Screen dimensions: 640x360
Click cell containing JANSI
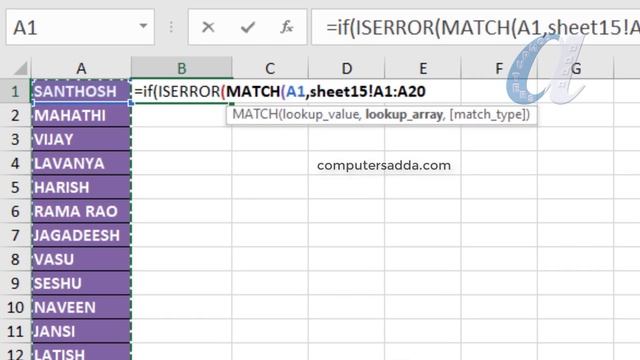point(81,331)
